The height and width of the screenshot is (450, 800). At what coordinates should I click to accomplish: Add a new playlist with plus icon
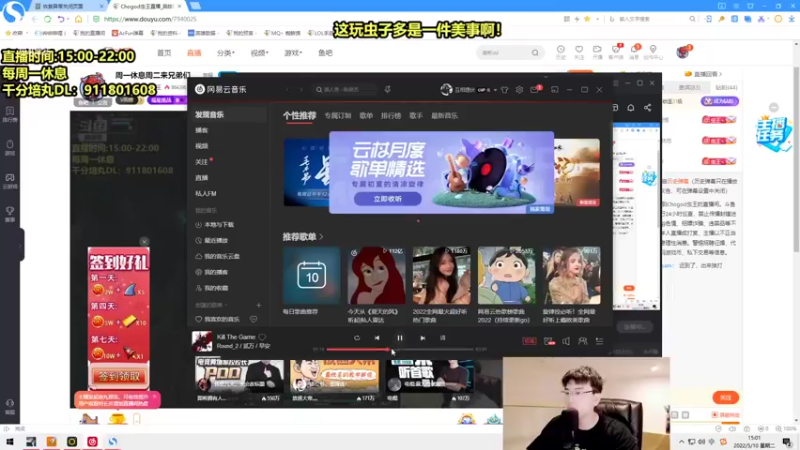[x=259, y=305]
